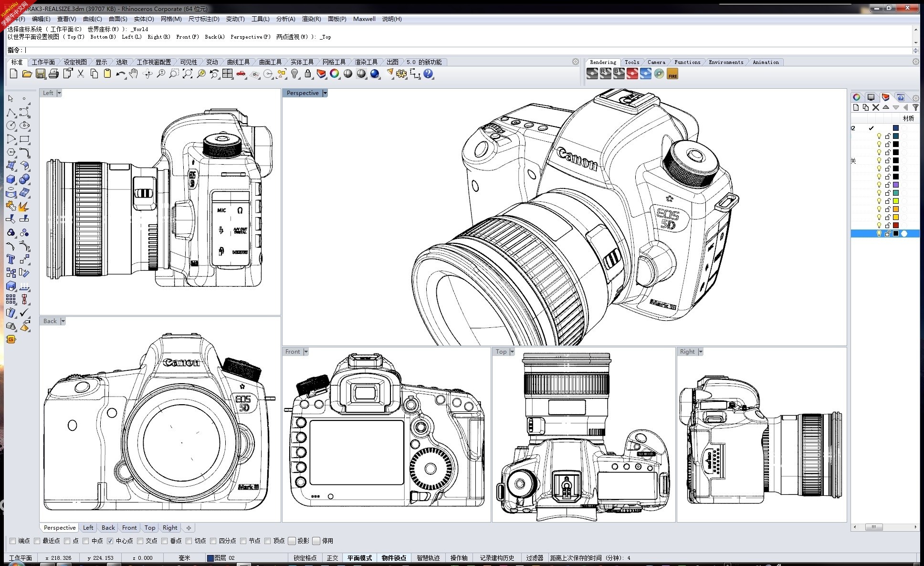Click the New file icon in toolbar
924x566 pixels.
click(x=13, y=73)
